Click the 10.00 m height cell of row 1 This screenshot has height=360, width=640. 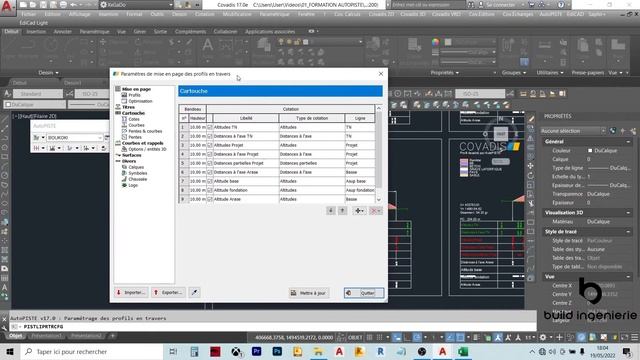coord(198,127)
